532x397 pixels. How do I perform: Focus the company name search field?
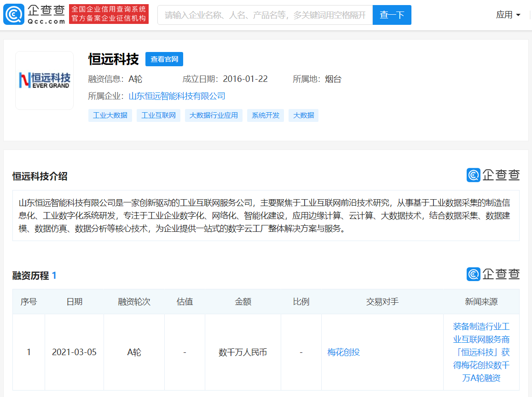(x=265, y=15)
